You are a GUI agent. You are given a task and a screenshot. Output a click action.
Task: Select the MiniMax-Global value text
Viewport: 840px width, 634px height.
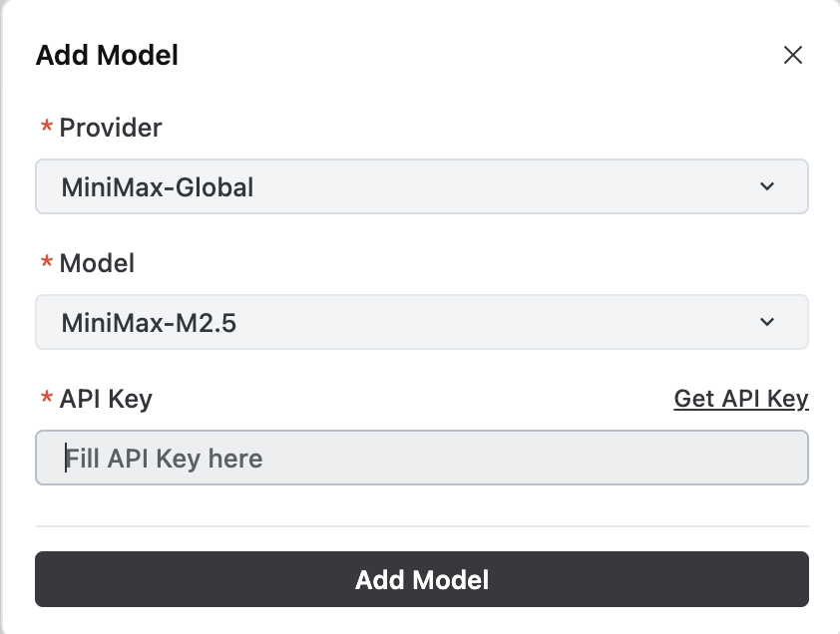pyautogui.click(x=158, y=186)
